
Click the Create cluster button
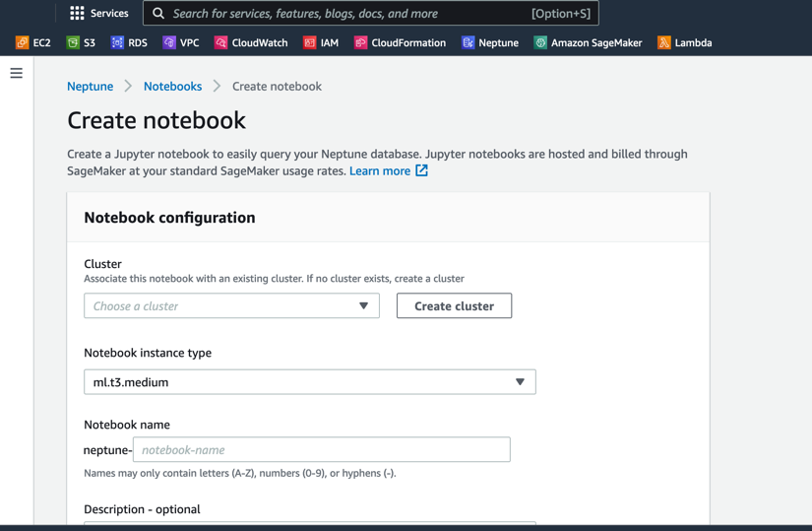pos(454,305)
